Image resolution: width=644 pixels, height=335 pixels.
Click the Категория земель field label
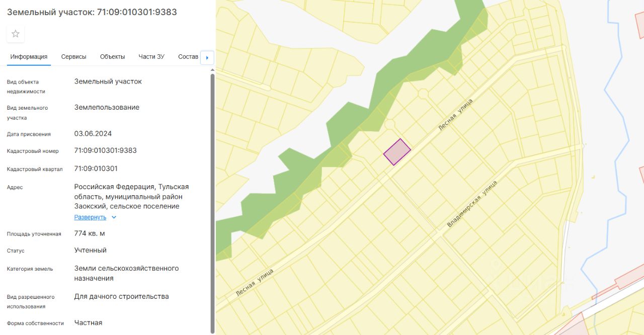click(30, 269)
